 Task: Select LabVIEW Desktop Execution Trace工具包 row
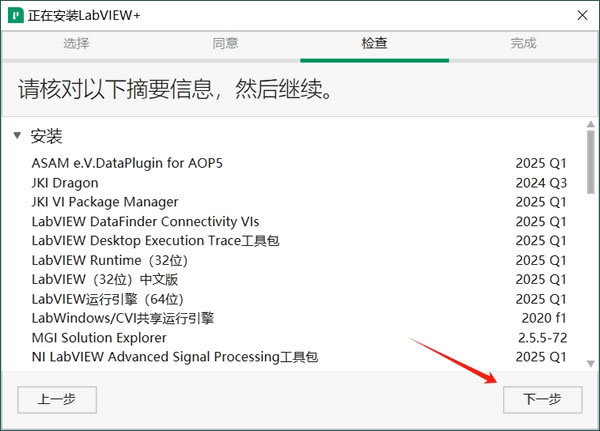pyautogui.click(x=155, y=240)
